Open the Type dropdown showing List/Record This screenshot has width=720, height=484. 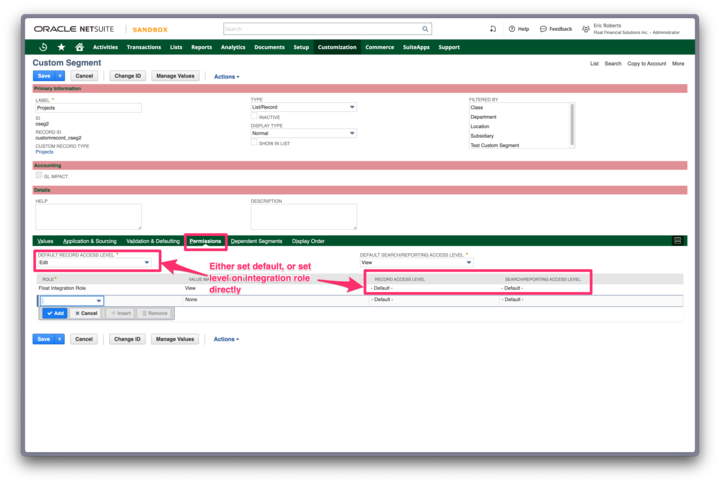pos(303,107)
